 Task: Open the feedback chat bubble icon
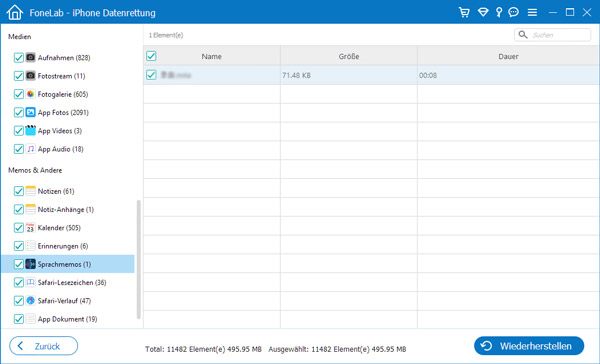click(514, 12)
